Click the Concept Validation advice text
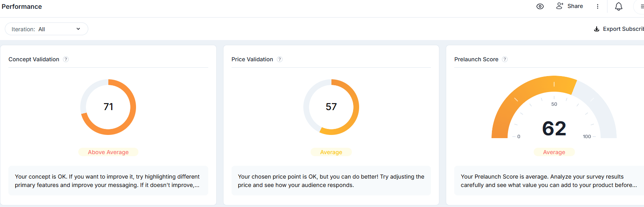This screenshot has width=644, height=207. [108, 181]
